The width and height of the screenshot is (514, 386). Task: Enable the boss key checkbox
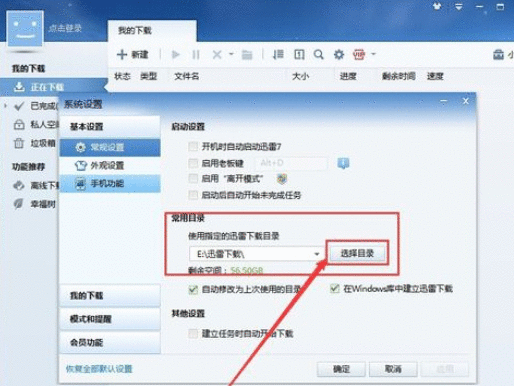coord(193,163)
